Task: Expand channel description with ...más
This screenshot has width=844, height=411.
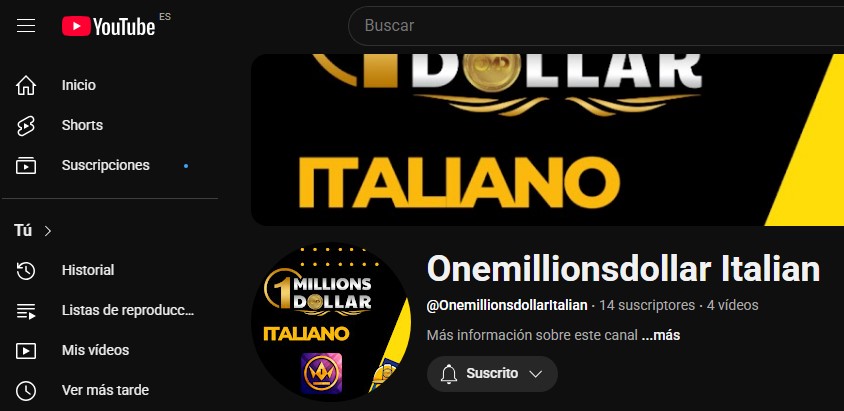Action: point(661,335)
